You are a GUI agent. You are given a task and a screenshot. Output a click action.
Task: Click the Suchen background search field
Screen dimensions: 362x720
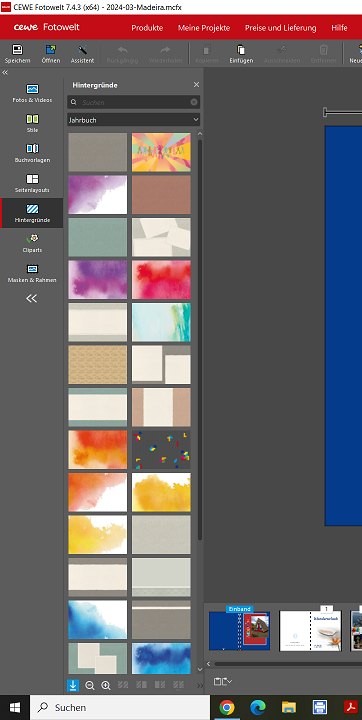(x=133, y=102)
